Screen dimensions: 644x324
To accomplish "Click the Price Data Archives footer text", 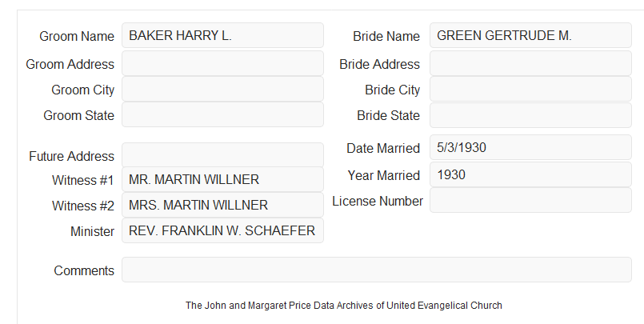I will point(344,306).
